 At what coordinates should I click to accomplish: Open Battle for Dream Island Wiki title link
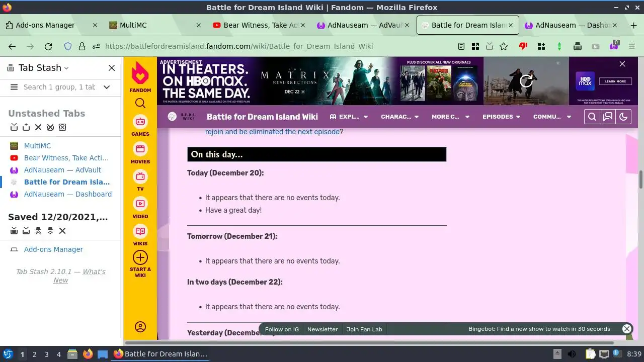tap(262, 117)
